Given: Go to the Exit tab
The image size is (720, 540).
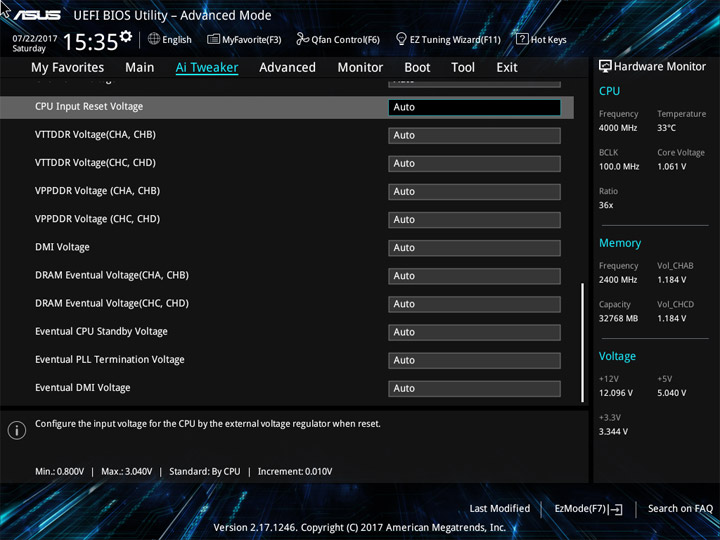Looking at the screenshot, I should tap(507, 68).
